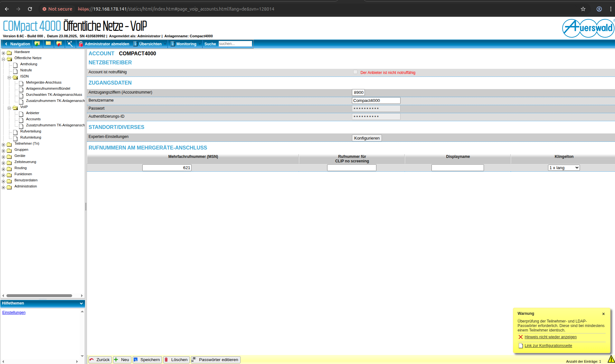
Task: Click the Neu button
Action: [122, 359]
